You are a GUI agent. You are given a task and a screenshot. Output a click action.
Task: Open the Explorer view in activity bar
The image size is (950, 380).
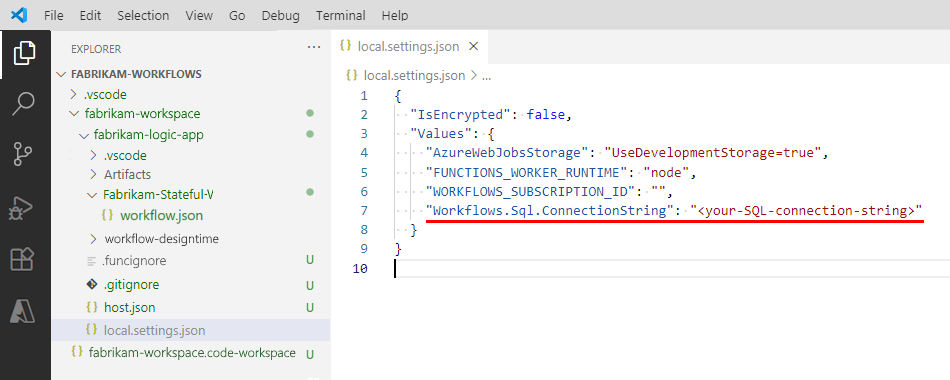[x=25, y=53]
